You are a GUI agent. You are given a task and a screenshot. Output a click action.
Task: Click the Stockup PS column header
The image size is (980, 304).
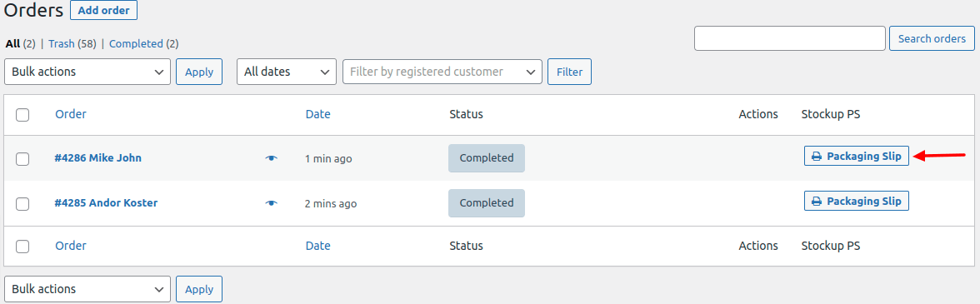(831, 114)
